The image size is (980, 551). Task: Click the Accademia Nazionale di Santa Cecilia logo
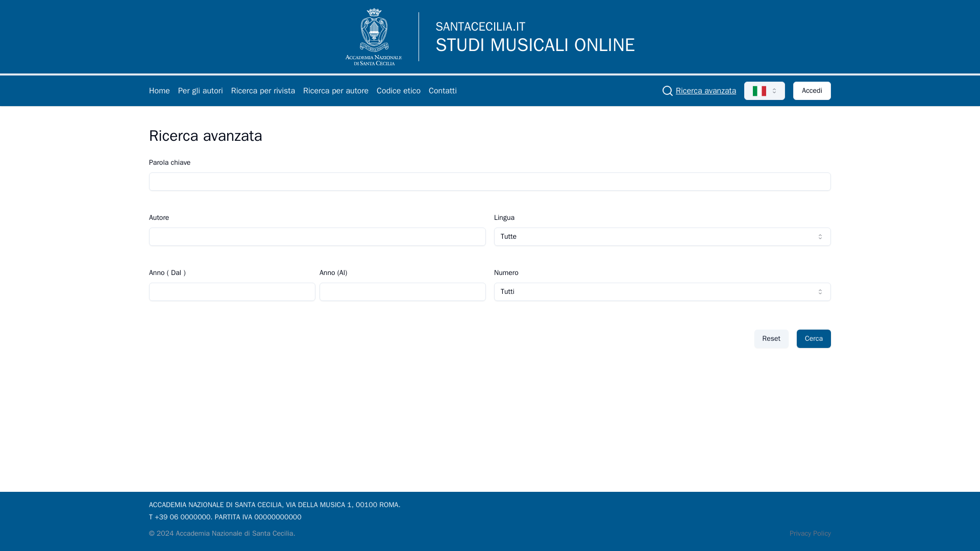click(374, 37)
